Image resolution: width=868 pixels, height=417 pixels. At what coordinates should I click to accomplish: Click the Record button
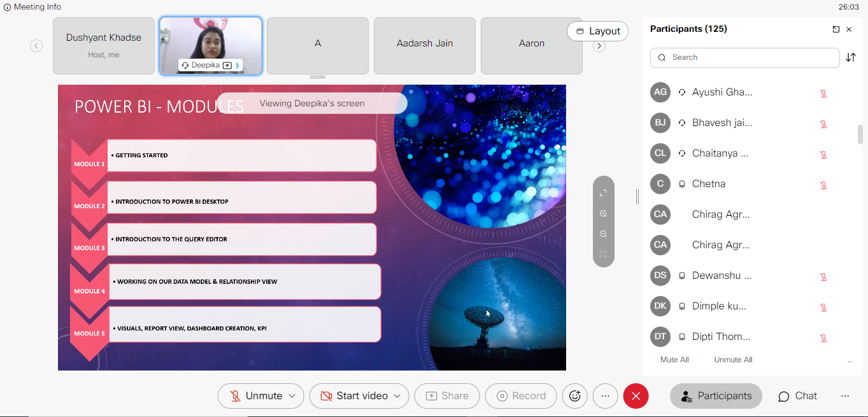pyautogui.click(x=521, y=396)
